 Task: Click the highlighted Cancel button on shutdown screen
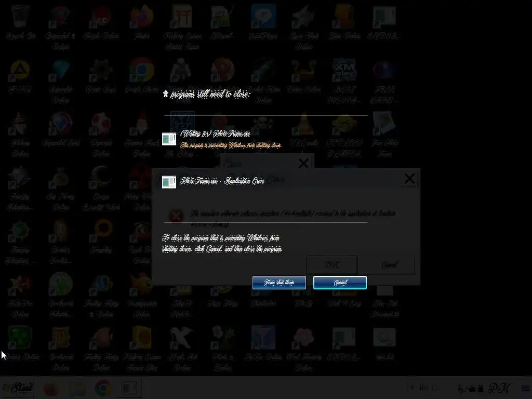coord(340,282)
